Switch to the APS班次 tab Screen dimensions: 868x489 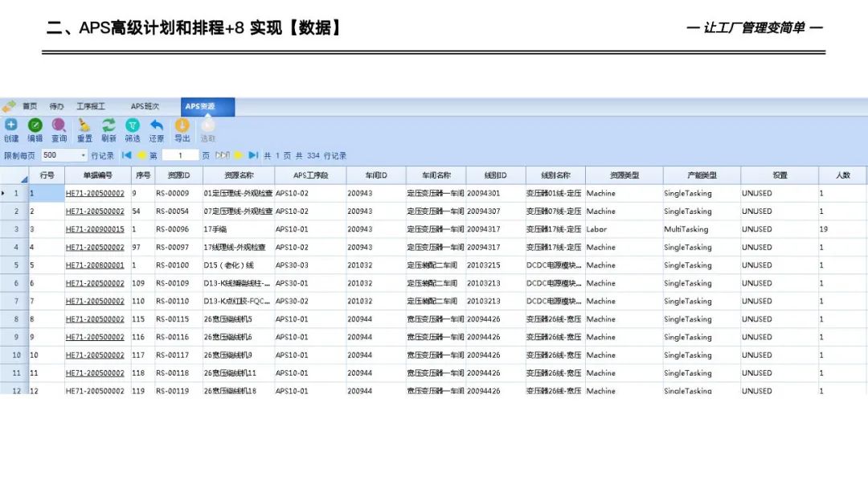[x=145, y=105]
